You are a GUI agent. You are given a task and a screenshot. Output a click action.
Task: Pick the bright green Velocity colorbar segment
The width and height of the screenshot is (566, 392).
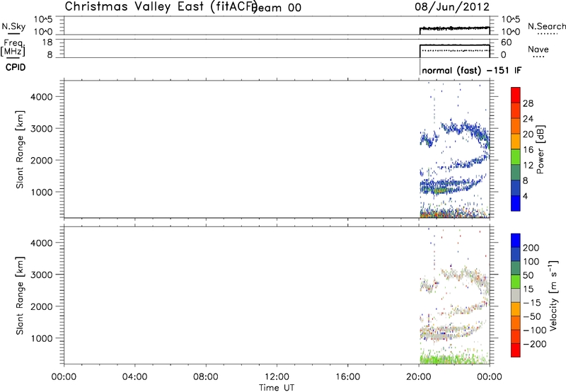pos(516,282)
